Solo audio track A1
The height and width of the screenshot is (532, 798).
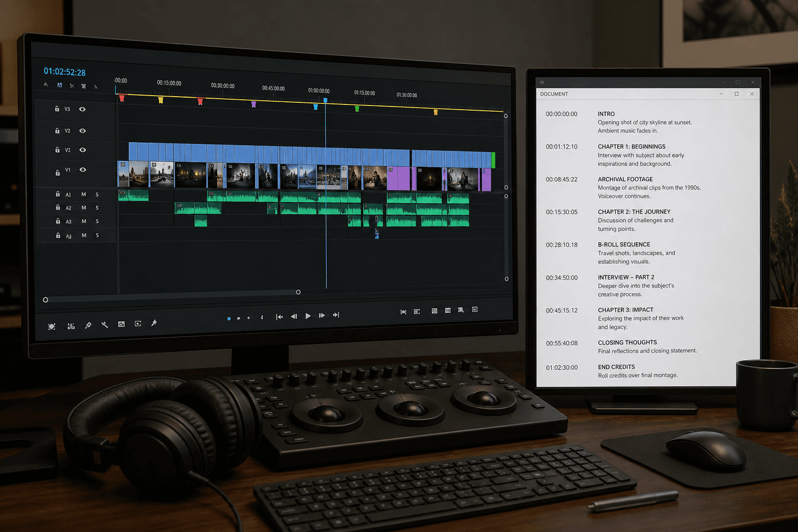tap(97, 194)
